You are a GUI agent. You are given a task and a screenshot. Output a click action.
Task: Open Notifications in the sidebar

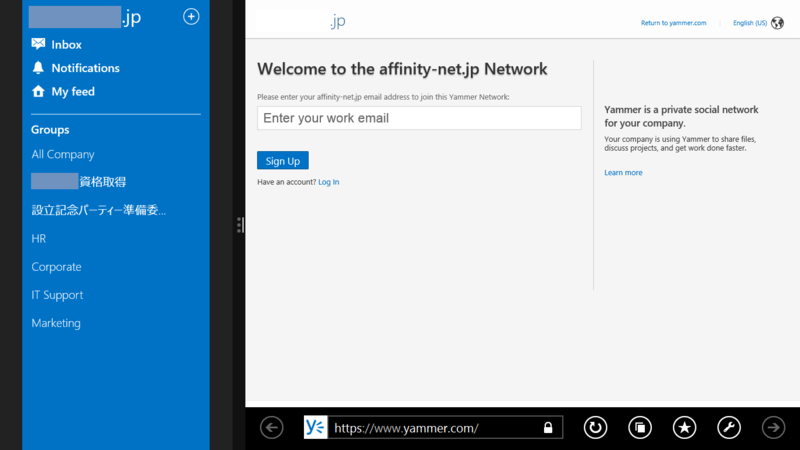(x=85, y=68)
